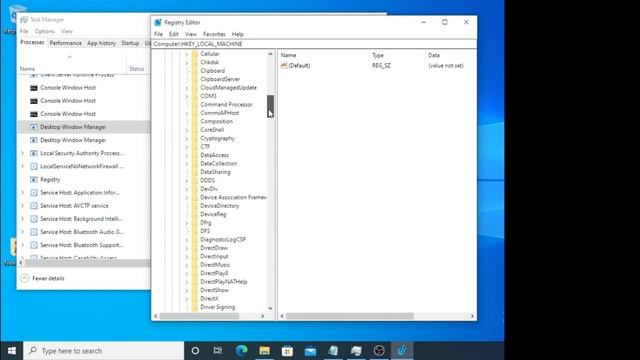Click the Command Processor folder icon
Image resolution: width=640 pixels, height=360 pixels.
[x=195, y=104]
